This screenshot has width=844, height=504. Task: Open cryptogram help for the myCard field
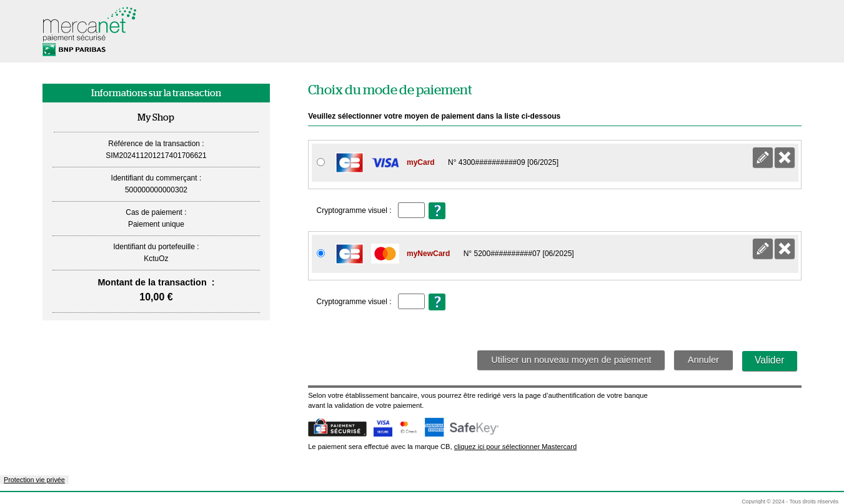[x=437, y=211]
